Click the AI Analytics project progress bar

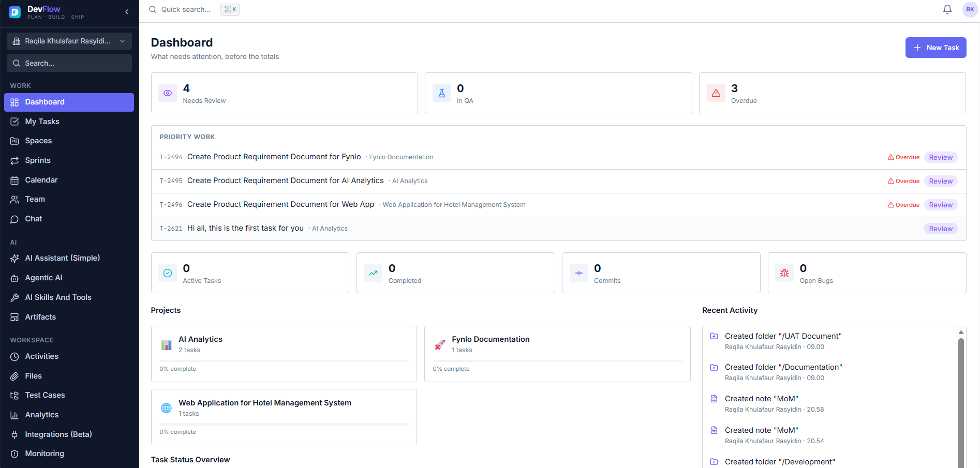pos(284,361)
